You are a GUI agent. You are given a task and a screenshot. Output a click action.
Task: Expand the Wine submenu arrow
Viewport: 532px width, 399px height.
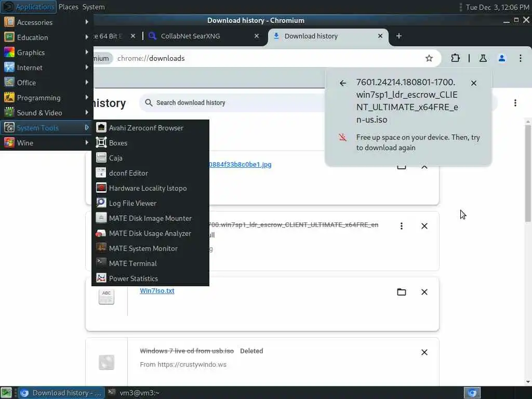click(x=87, y=143)
